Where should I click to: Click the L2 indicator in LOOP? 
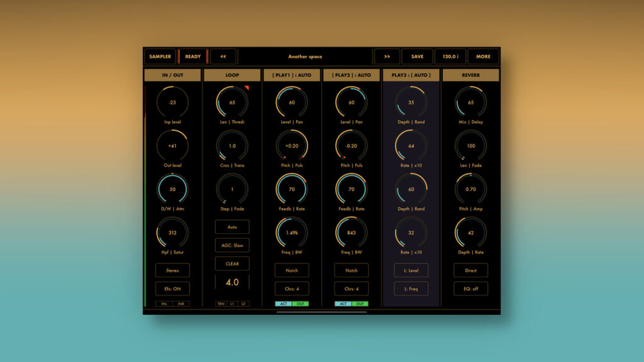point(243,304)
